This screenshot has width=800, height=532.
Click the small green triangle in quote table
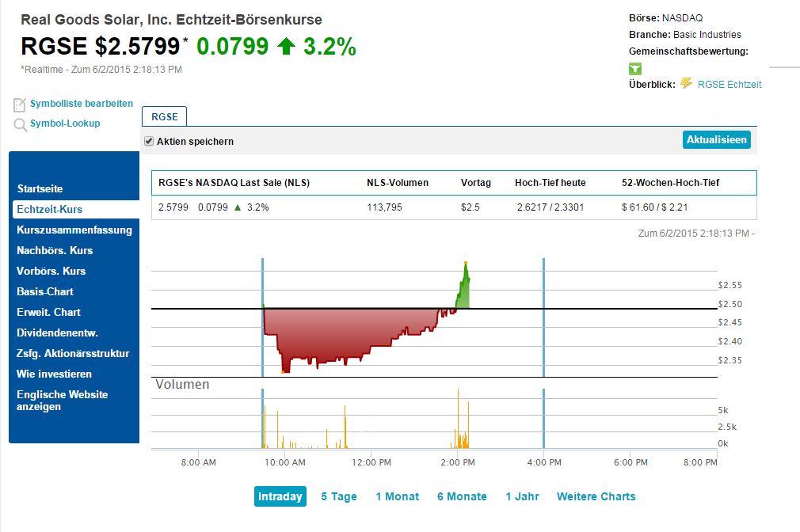pos(238,207)
